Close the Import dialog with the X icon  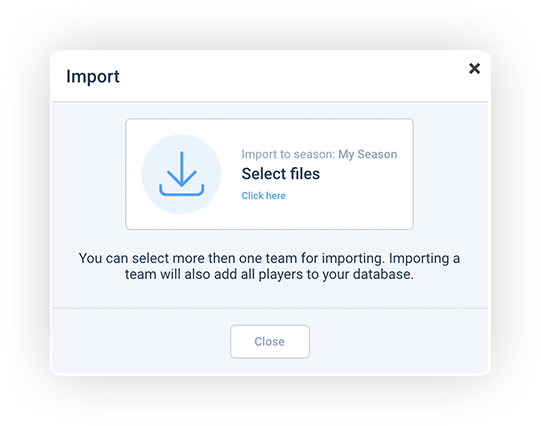tap(474, 68)
